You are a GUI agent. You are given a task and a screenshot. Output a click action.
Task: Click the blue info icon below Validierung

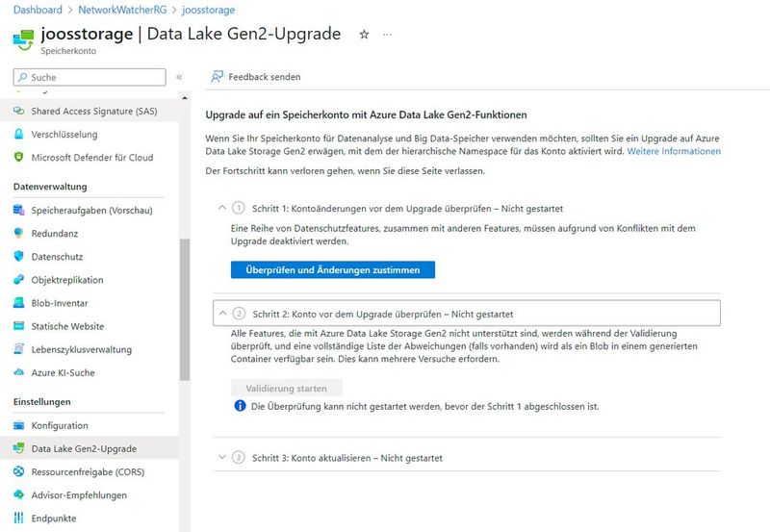click(240, 406)
